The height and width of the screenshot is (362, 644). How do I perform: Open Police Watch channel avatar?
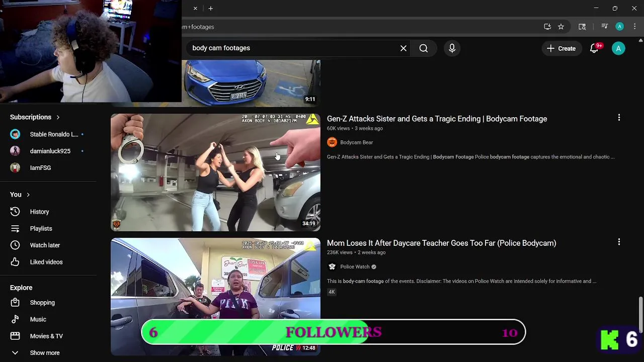tap(332, 266)
